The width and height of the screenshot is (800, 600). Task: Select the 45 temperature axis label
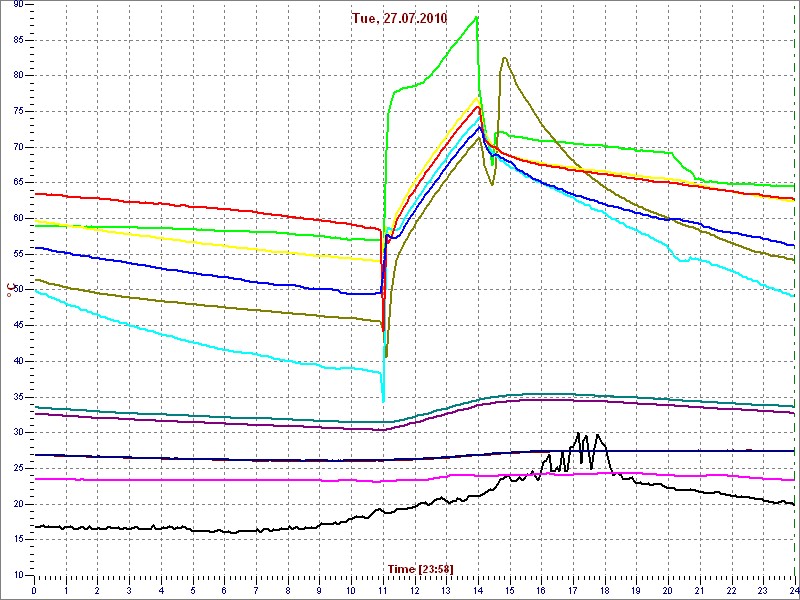click(x=18, y=326)
